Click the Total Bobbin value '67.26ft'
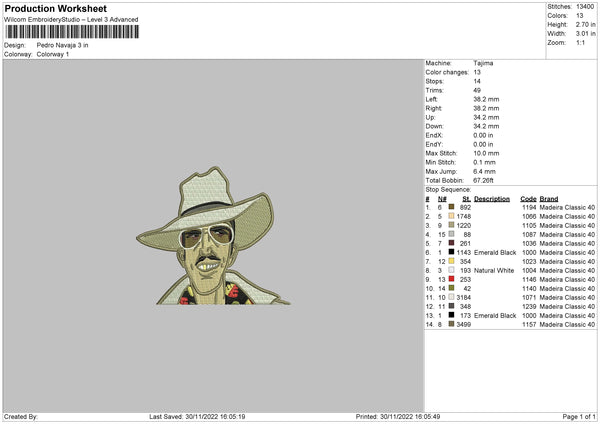 pyautogui.click(x=484, y=180)
